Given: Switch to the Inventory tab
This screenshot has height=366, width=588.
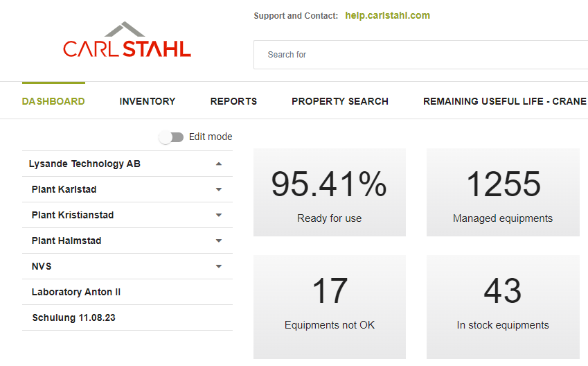Looking at the screenshot, I should point(148,101).
